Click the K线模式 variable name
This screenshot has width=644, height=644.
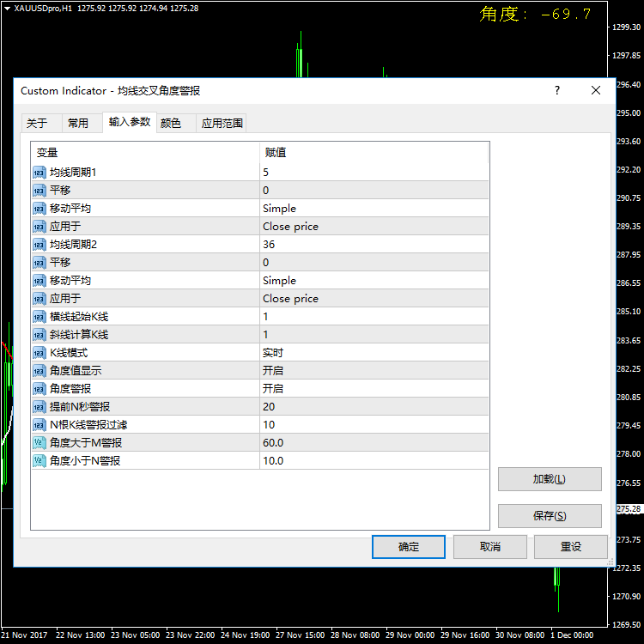tap(69, 353)
